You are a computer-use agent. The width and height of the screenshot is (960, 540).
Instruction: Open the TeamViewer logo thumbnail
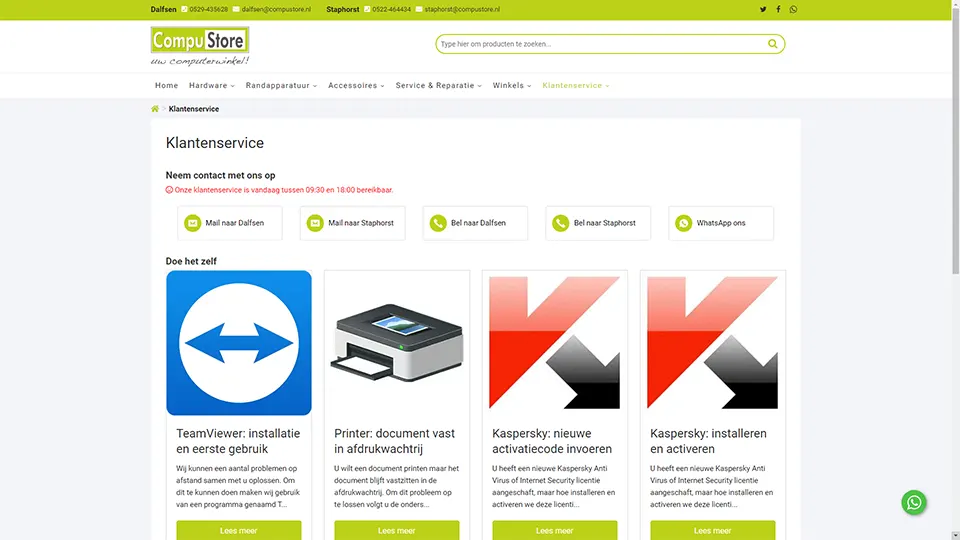coord(239,343)
